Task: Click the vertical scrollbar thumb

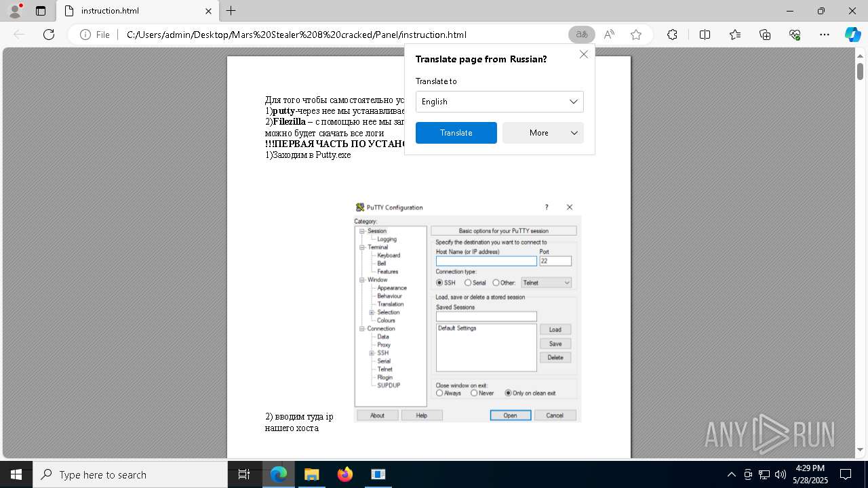Action: (x=860, y=71)
